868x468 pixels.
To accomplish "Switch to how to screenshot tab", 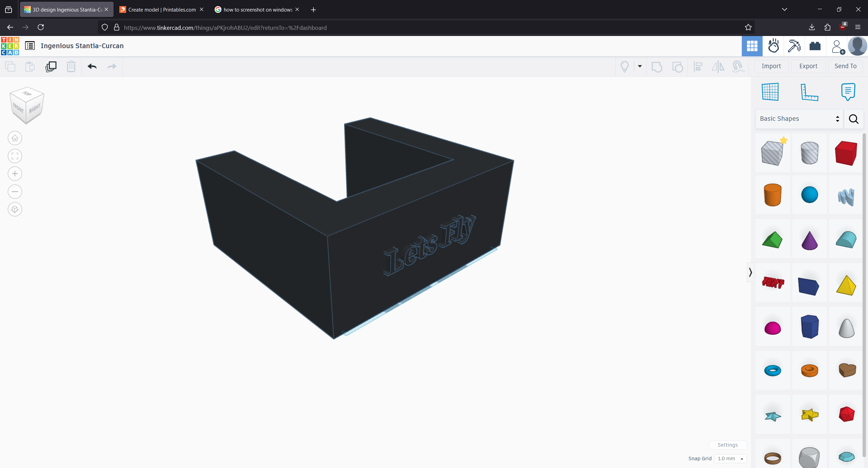I will pyautogui.click(x=257, y=9).
